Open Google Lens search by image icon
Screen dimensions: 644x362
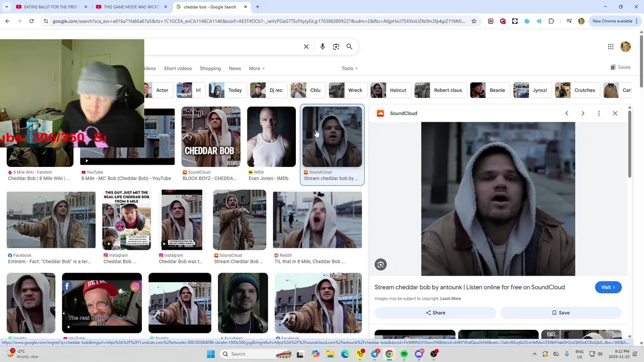(x=336, y=47)
